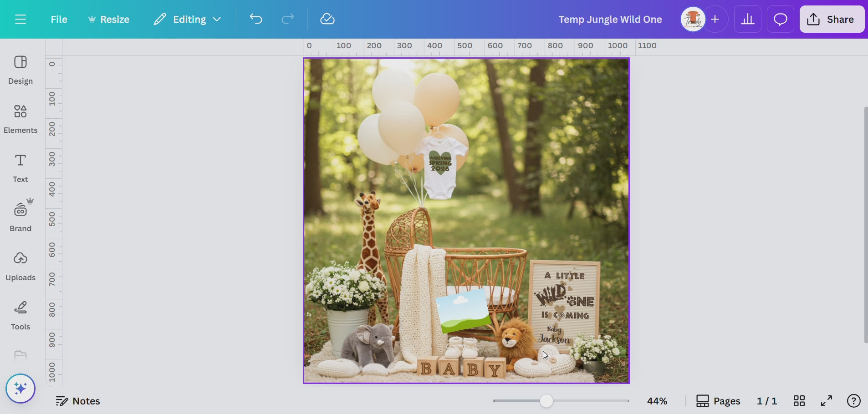The width and height of the screenshot is (868, 414).
Task: Open the analytics insights chart icon
Action: pos(748,19)
